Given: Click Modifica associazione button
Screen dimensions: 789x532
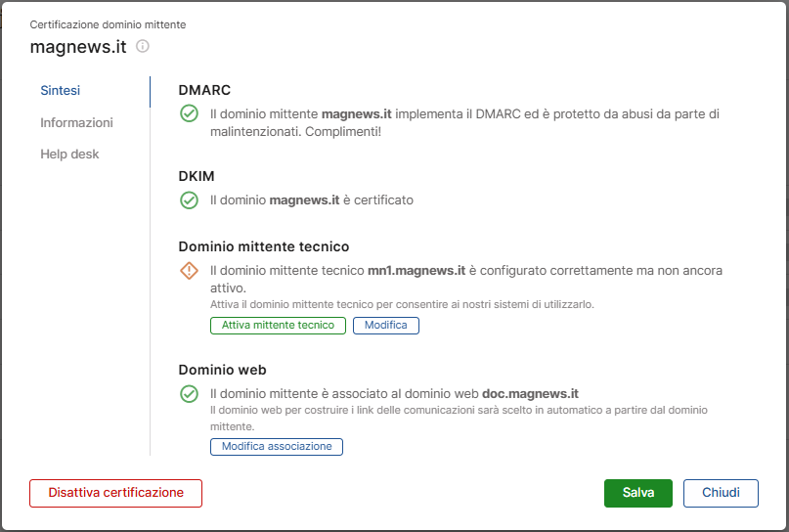Looking at the screenshot, I should [277, 447].
